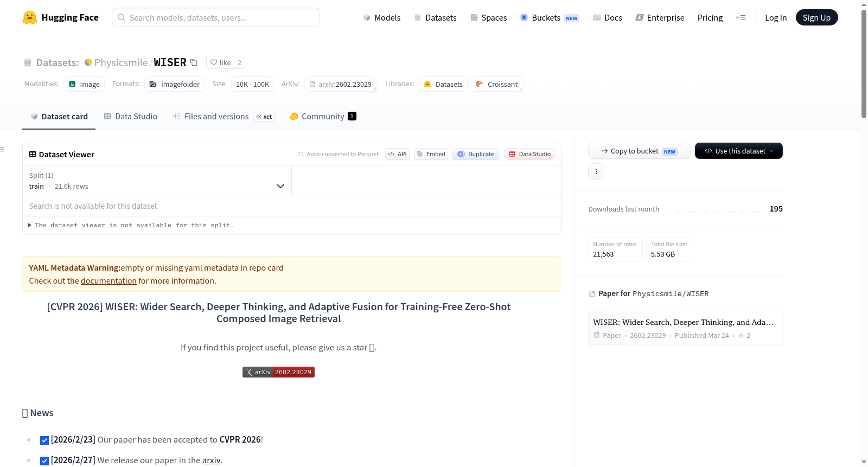This screenshot has width=868, height=467.
Task: Select the Image modality tag
Action: [x=84, y=84]
